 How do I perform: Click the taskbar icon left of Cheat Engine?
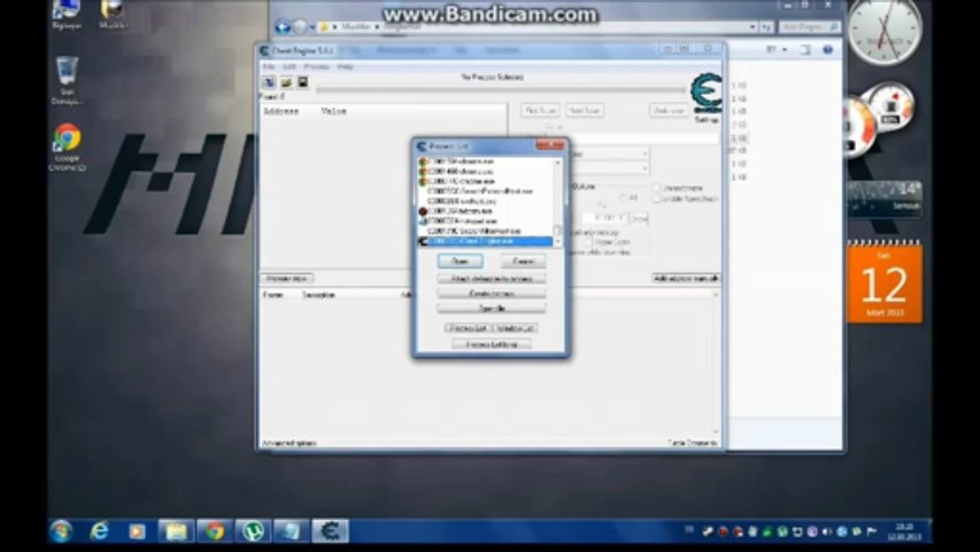coord(291,531)
